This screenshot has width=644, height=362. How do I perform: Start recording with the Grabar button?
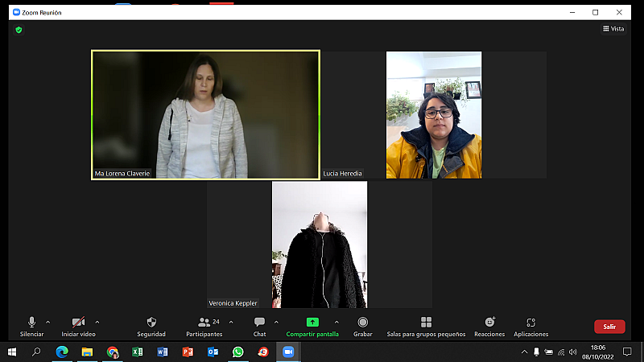click(x=363, y=326)
